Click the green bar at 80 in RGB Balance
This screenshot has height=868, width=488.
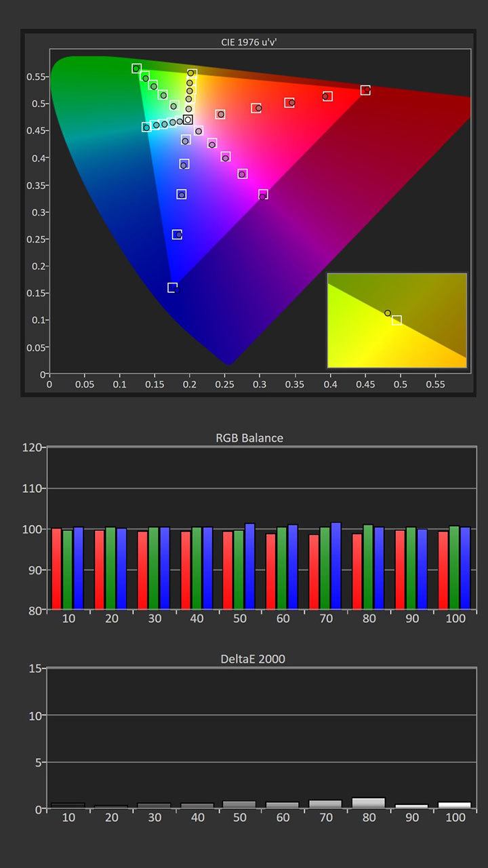[x=368, y=567]
